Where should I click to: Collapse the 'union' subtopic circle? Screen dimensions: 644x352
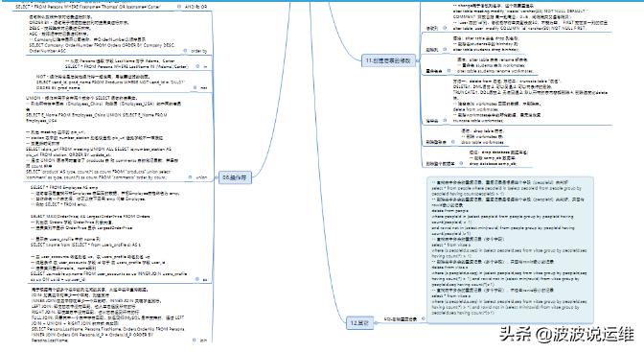(x=190, y=177)
